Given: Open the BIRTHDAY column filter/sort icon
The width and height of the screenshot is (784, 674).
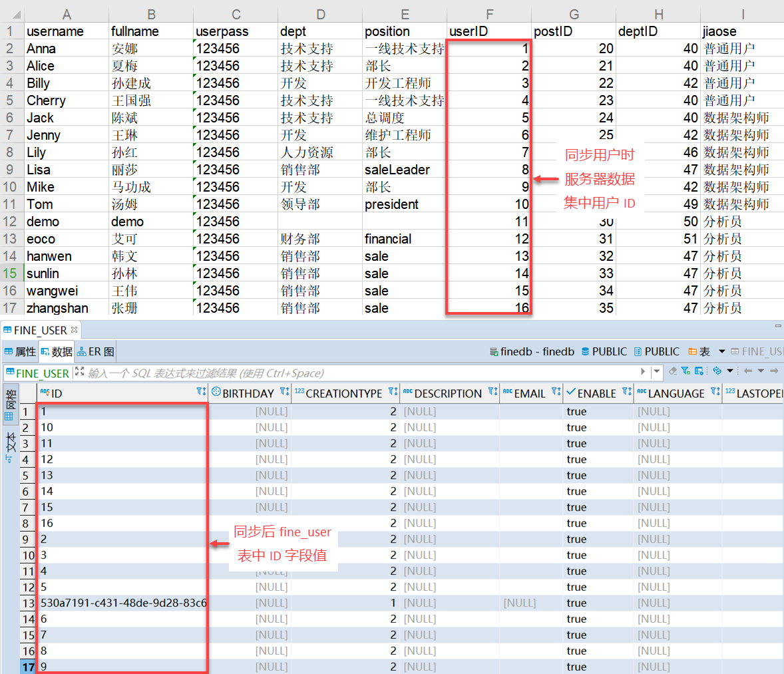Looking at the screenshot, I should coord(284,393).
